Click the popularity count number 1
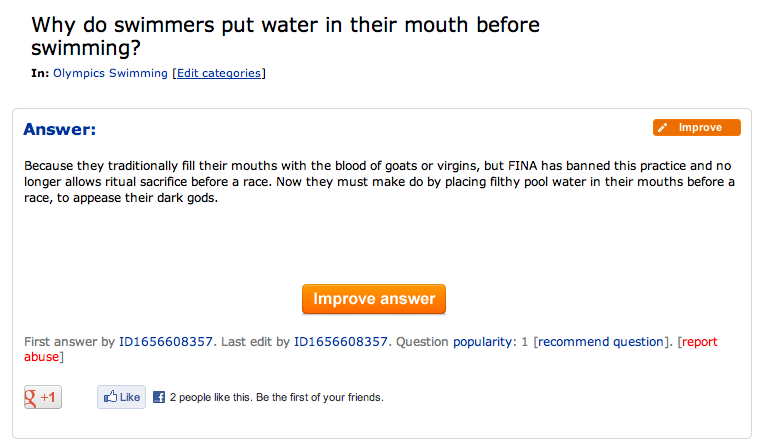This screenshot has height=444, width=758. tap(525, 342)
